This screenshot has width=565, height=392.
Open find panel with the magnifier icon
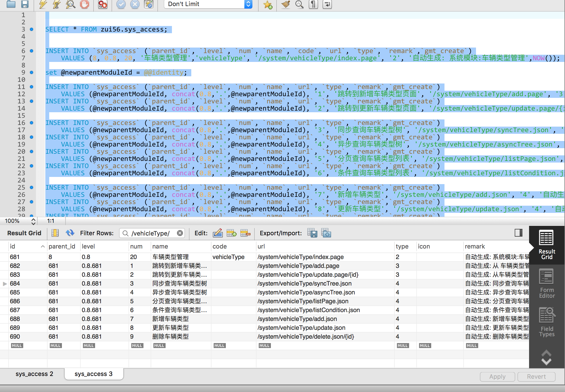(x=299, y=4)
